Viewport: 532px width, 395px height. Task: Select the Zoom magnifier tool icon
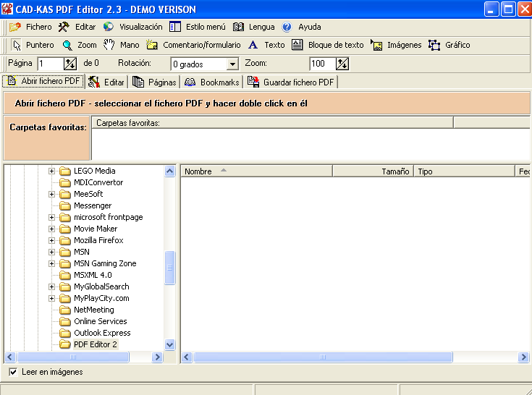tap(67, 45)
